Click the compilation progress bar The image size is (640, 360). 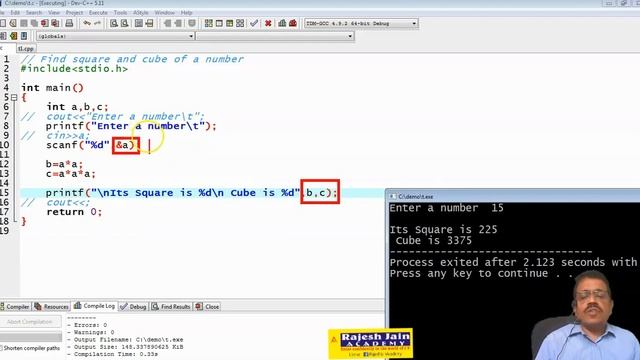coord(31,337)
